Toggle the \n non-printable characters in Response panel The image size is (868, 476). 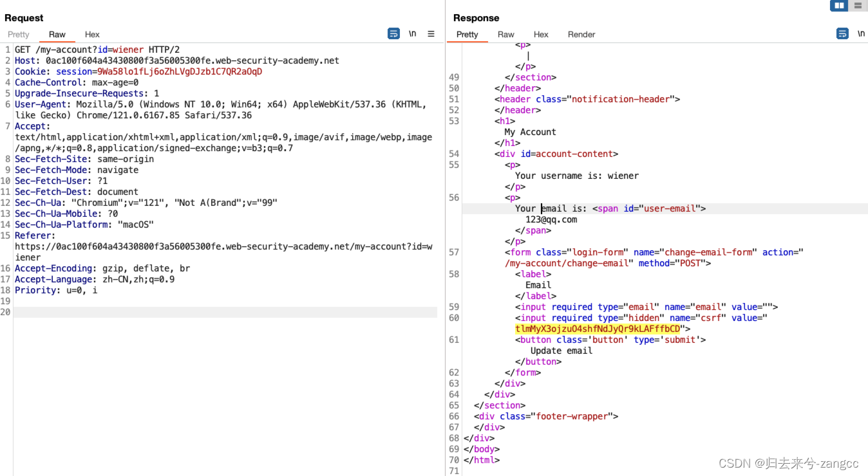click(861, 33)
